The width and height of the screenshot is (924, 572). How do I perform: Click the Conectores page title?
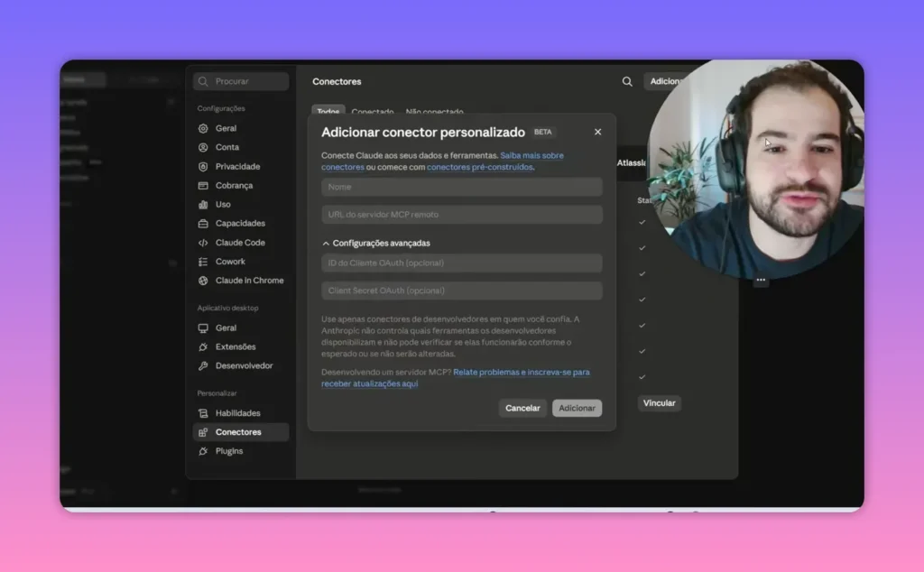(x=337, y=82)
